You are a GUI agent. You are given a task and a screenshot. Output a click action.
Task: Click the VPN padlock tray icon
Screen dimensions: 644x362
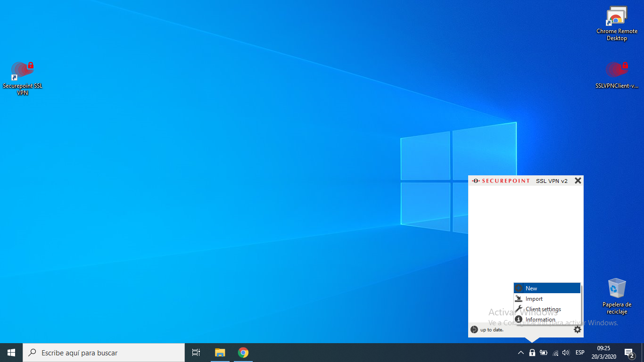[x=532, y=353]
